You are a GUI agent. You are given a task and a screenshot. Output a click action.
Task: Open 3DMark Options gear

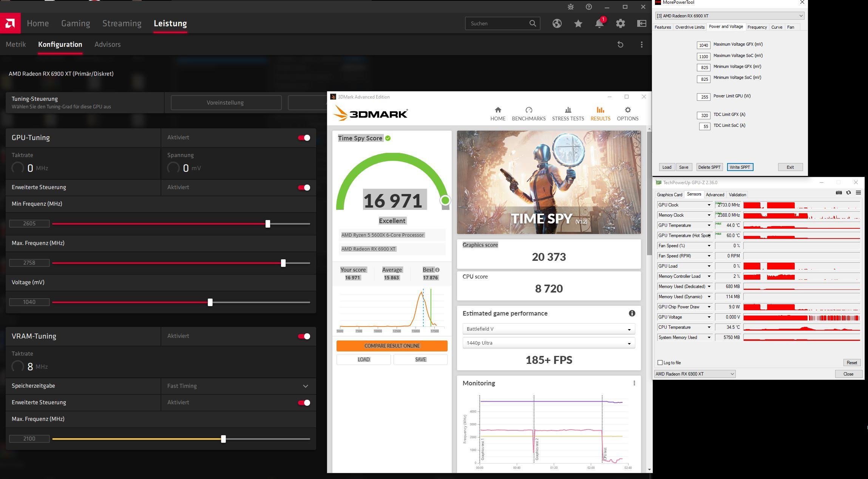click(627, 114)
